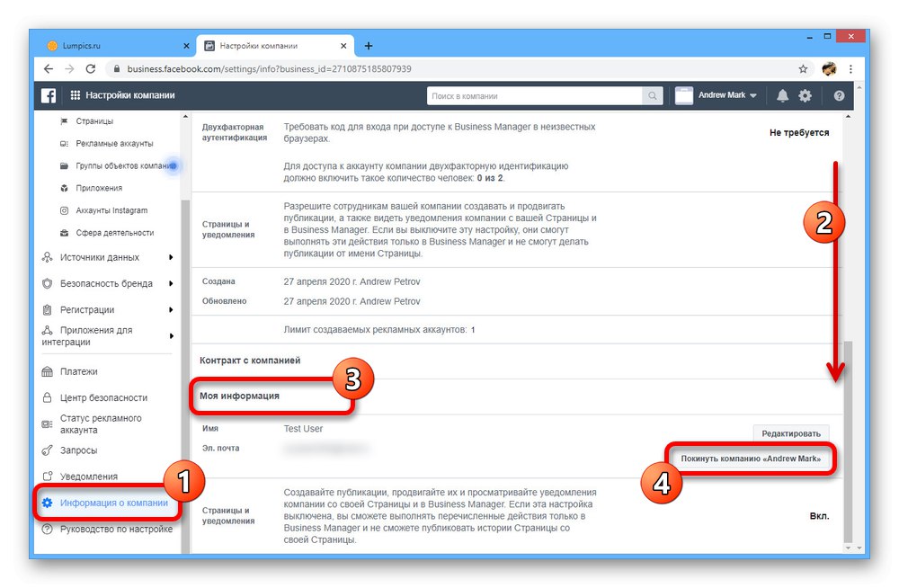Click the sidebar scrollbar thumb
The height and width of the screenshot is (588, 899).
click(x=185, y=377)
